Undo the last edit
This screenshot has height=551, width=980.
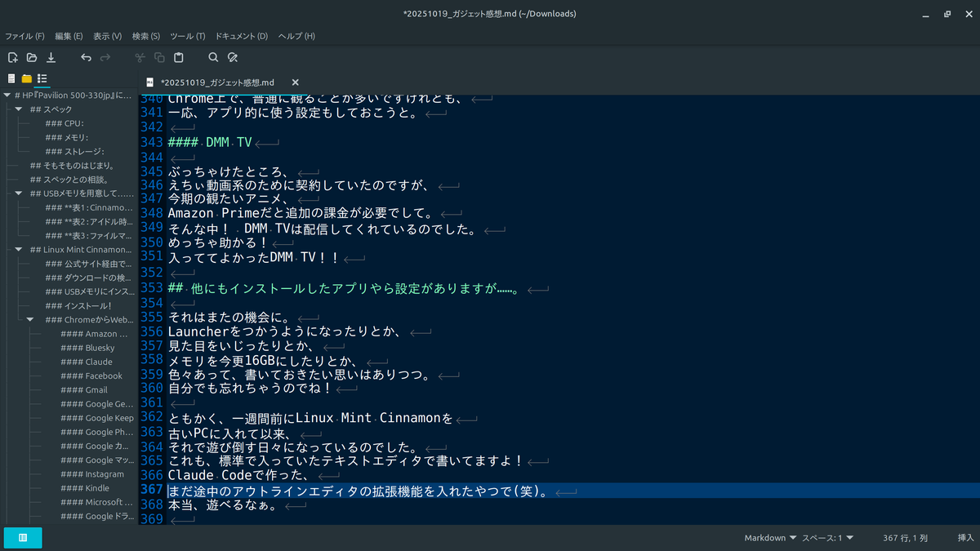86,57
